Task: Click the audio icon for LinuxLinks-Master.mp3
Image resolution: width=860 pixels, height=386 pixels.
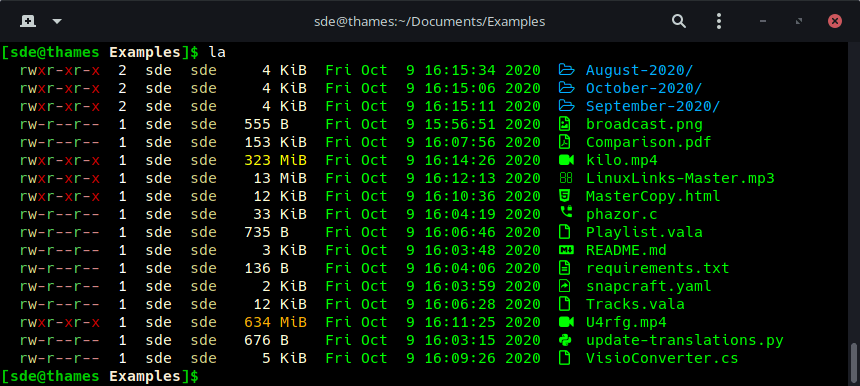Action: 565,178
